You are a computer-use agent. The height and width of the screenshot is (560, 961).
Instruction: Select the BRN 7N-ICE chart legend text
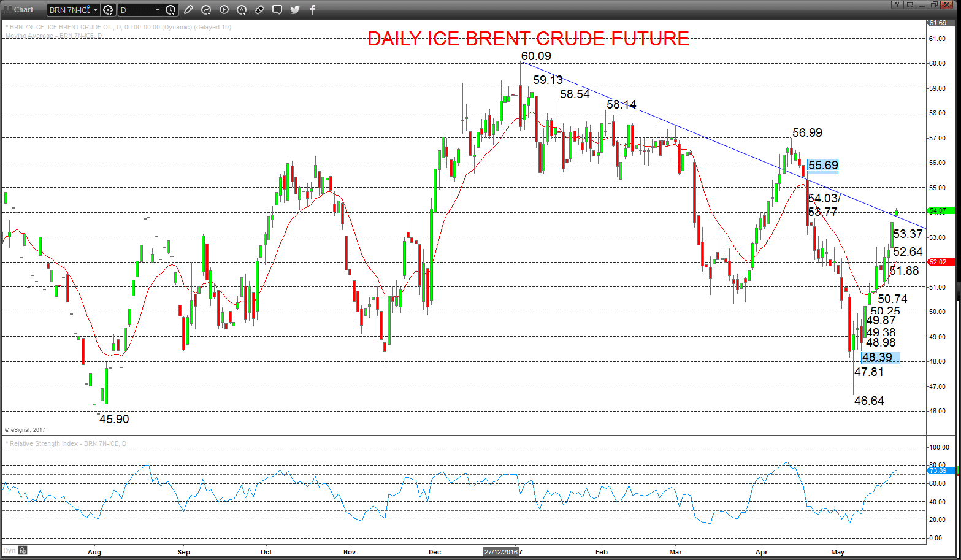click(118, 27)
